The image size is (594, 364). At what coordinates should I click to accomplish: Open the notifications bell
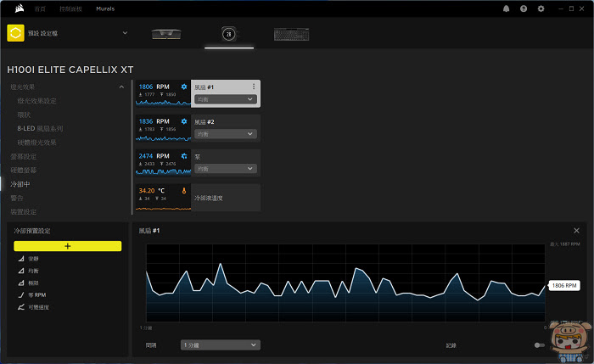point(506,8)
